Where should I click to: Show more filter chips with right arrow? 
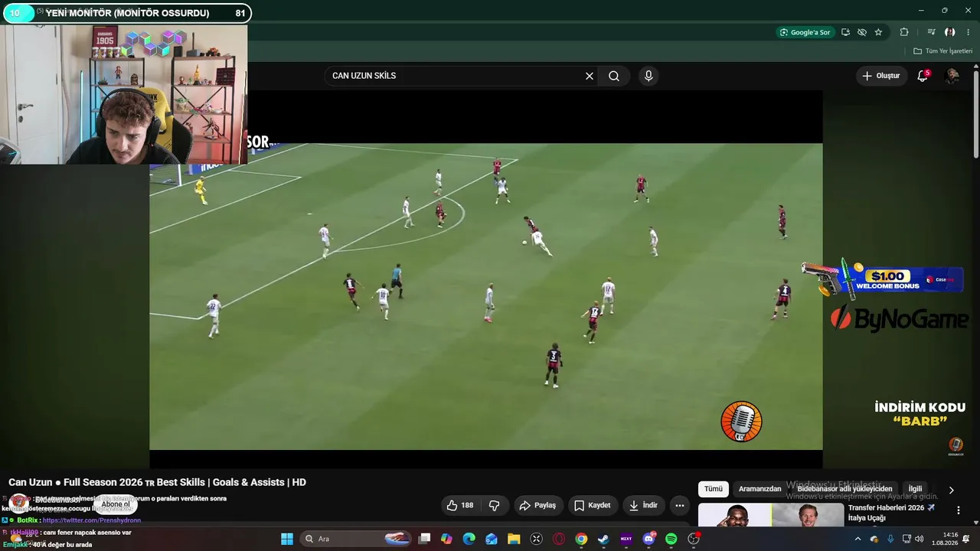pos(952,490)
